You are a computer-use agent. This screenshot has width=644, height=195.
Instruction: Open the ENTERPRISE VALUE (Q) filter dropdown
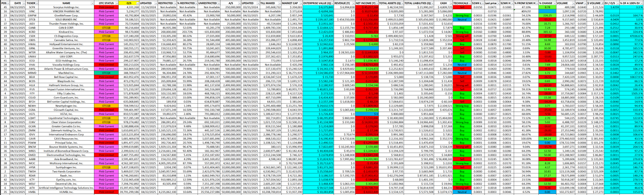pyautogui.click(x=333, y=3)
